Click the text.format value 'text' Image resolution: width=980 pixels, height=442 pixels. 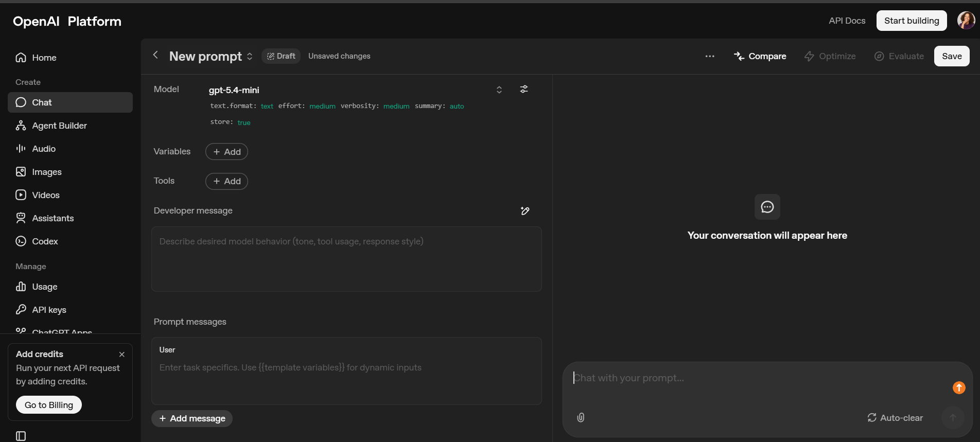pos(267,106)
